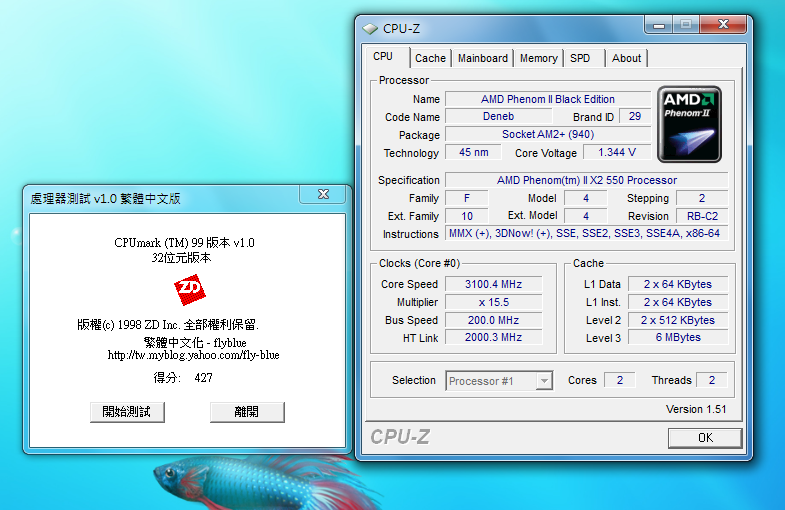This screenshot has width=785, height=510.
Task: Select the CPU tab
Action: pos(383,57)
